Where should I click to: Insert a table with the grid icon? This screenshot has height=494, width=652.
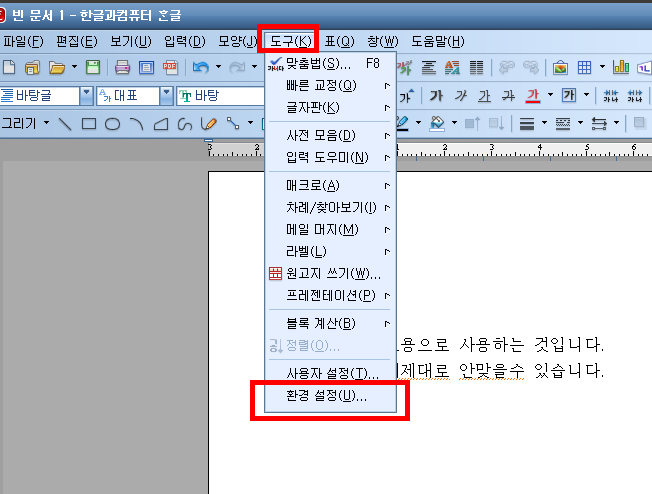[x=584, y=67]
